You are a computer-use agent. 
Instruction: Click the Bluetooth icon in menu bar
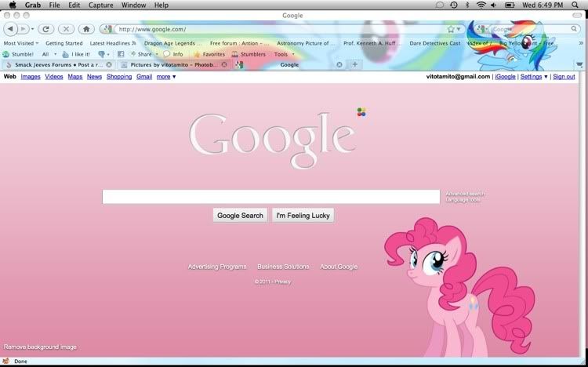click(467, 5)
